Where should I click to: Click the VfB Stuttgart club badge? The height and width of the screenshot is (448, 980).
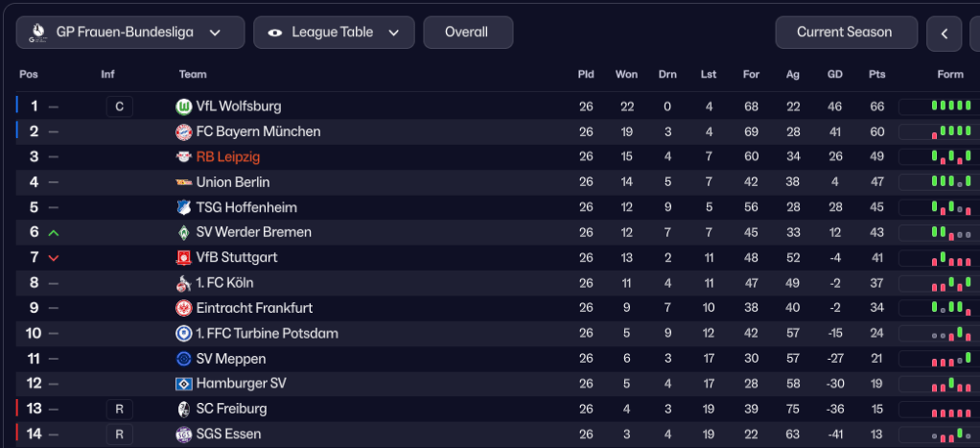point(184,257)
